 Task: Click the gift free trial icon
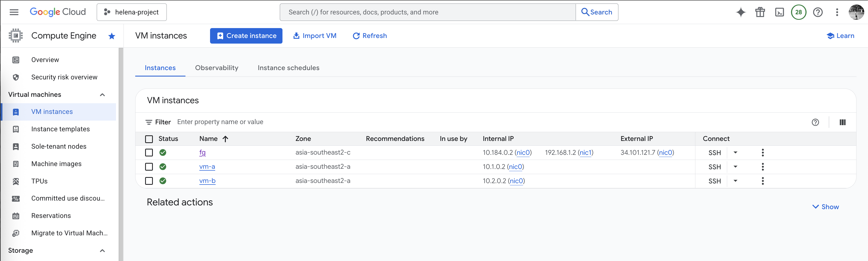(760, 12)
